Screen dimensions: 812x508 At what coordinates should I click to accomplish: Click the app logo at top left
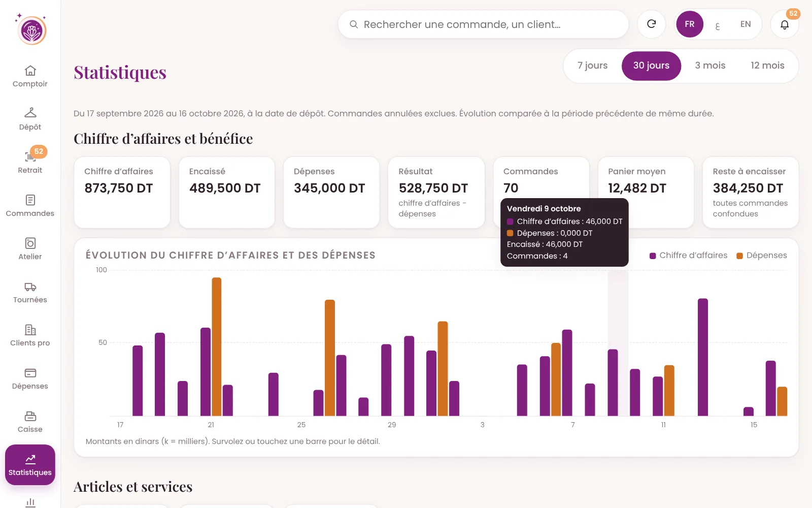click(x=31, y=29)
